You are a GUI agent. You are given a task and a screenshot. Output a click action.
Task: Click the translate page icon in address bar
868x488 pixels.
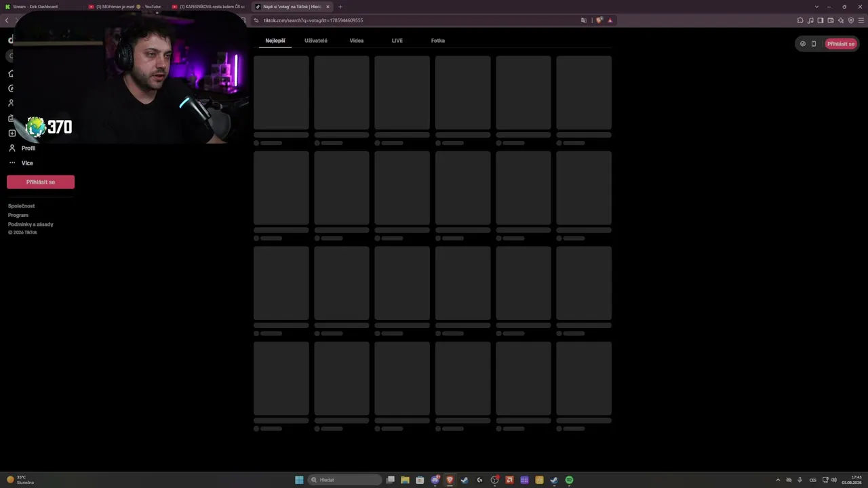click(584, 20)
